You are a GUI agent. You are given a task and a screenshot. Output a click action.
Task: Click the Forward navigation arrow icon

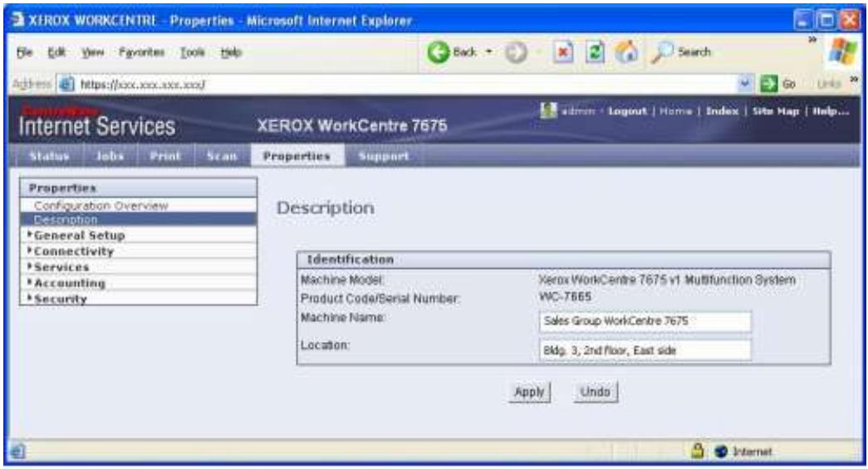pyautogui.click(x=516, y=52)
